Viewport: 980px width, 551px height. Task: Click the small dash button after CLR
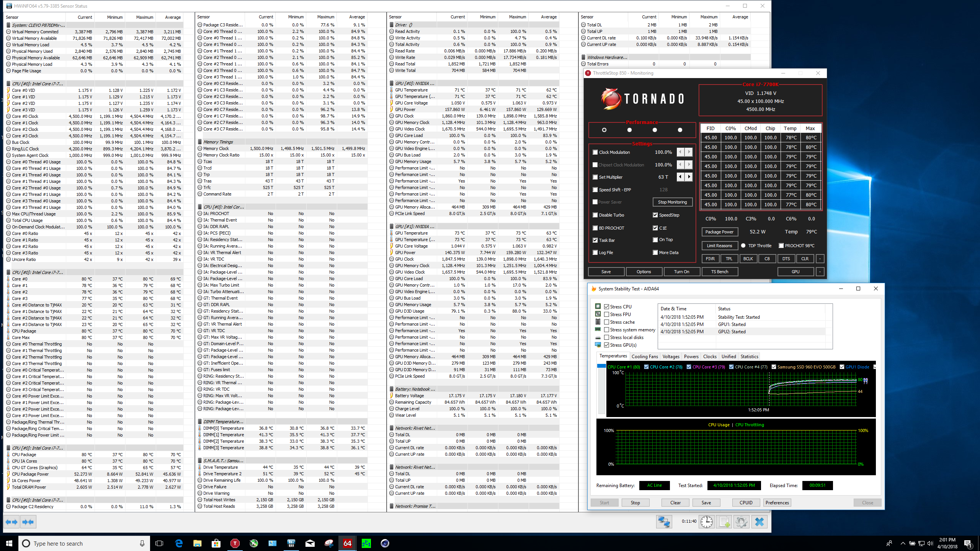click(820, 259)
